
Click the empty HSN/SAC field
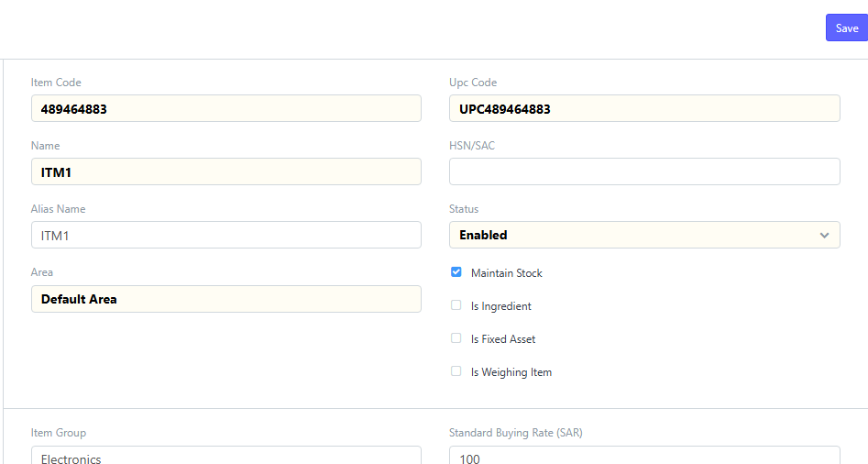click(x=644, y=171)
